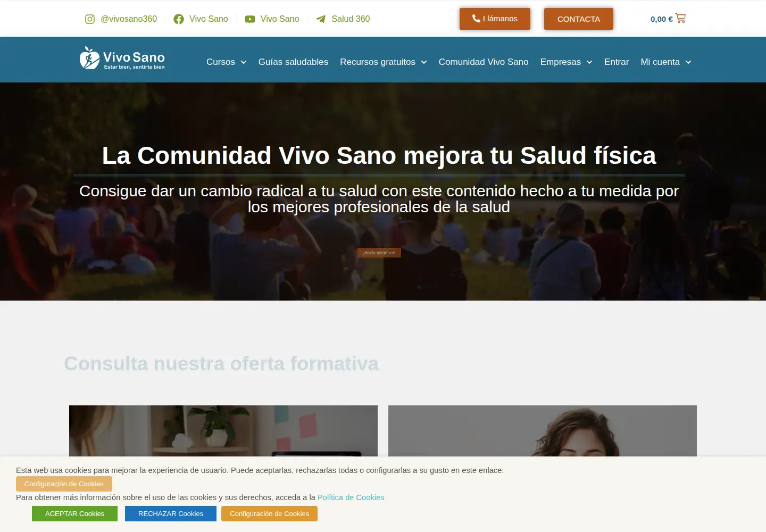
Task: Open the left course card with desk image
Action: coord(223,431)
